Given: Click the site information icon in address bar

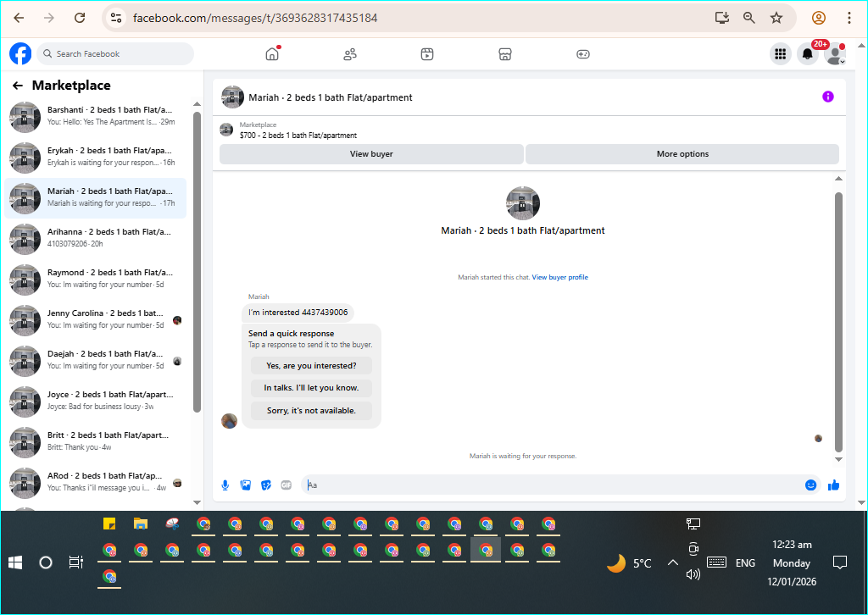Looking at the screenshot, I should [x=115, y=18].
